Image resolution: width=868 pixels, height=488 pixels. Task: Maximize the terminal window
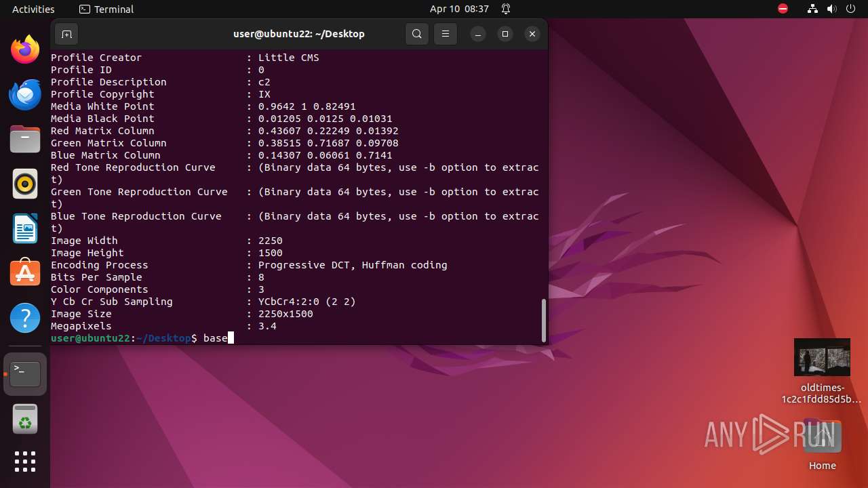[x=505, y=34]
